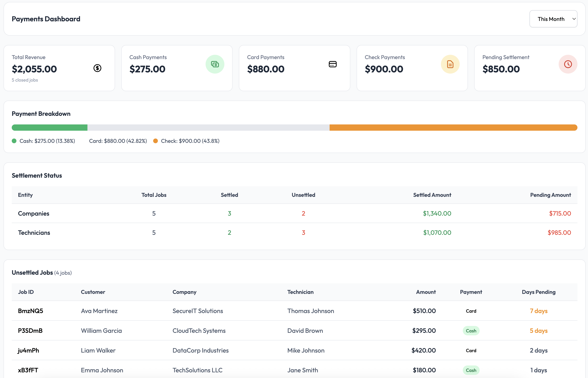Click the green Cash legend dot
588x378 pixels.
pyautogui.click(x=14, y=141)
